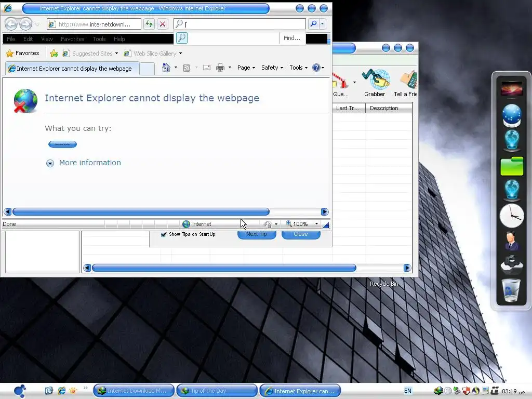Click the Queue icon in IDM toolbar
Viewport: 532px width, 399px height.
point(341,85)
